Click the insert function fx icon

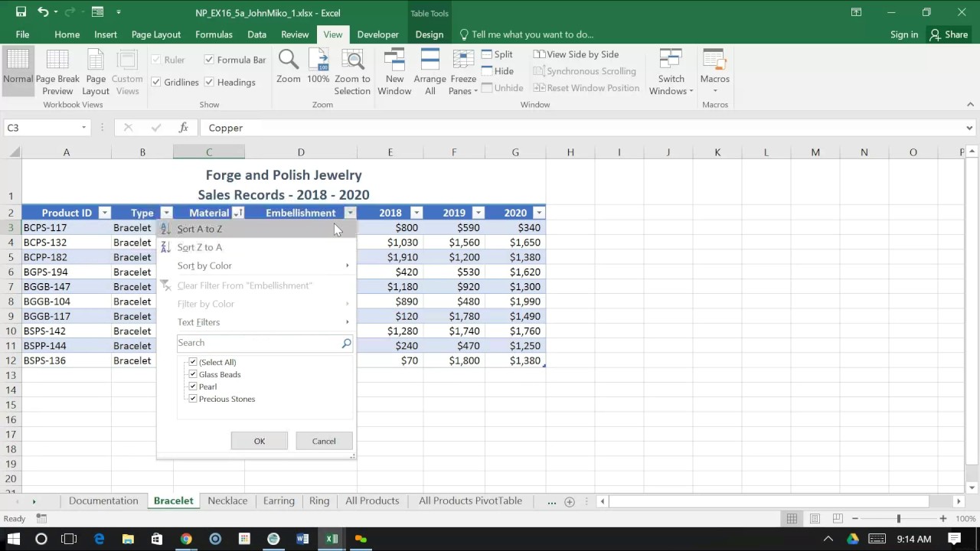183,128
